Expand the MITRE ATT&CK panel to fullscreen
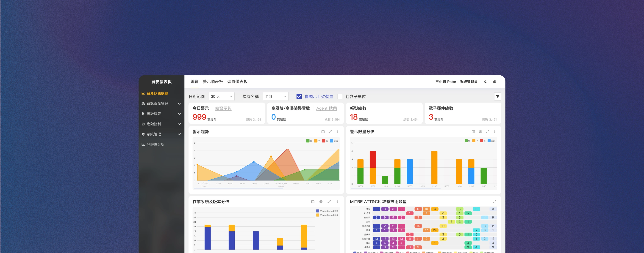Screen dimensions: 644x253 click(x=494, y=201)
